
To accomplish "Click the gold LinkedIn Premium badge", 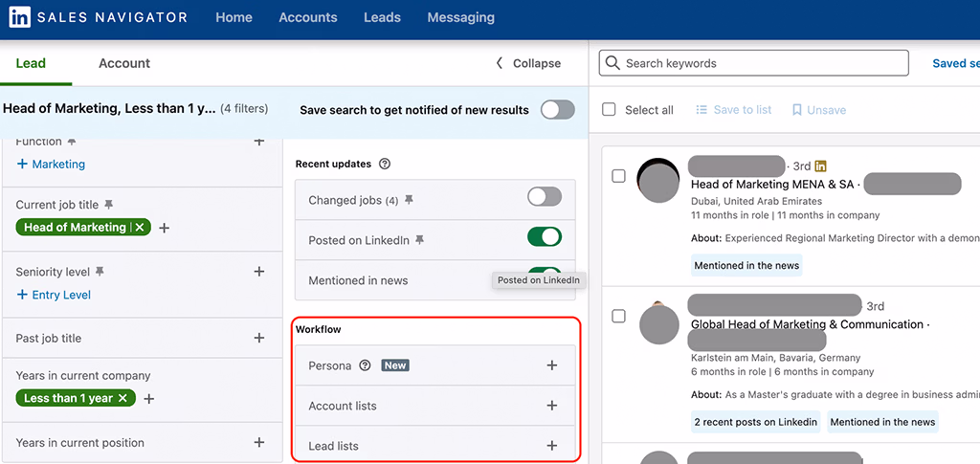I will point(820,166).
